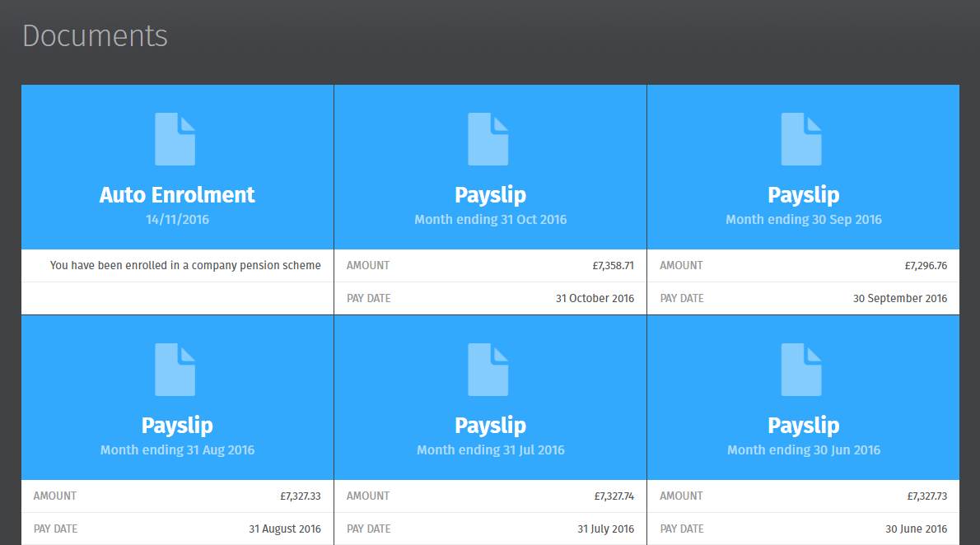Open Payslip title for month ending 31 Jul
The image size is (980, 545).
coord(490,426)
